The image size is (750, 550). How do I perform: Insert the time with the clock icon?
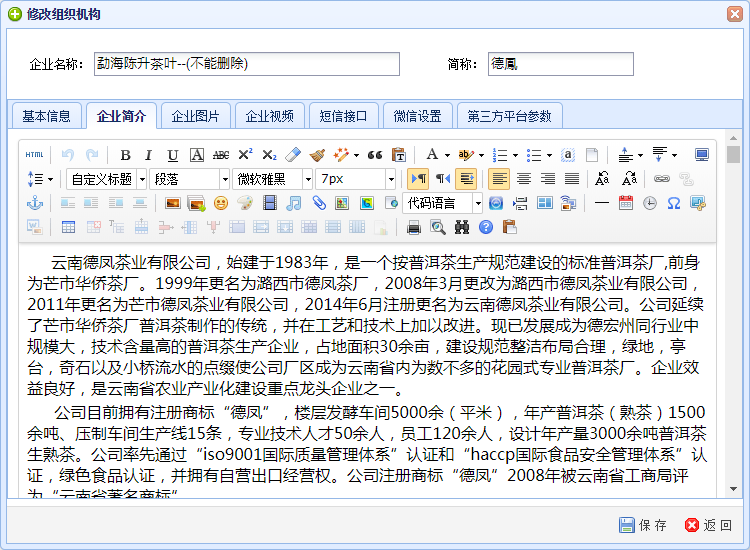click(649, 203)
